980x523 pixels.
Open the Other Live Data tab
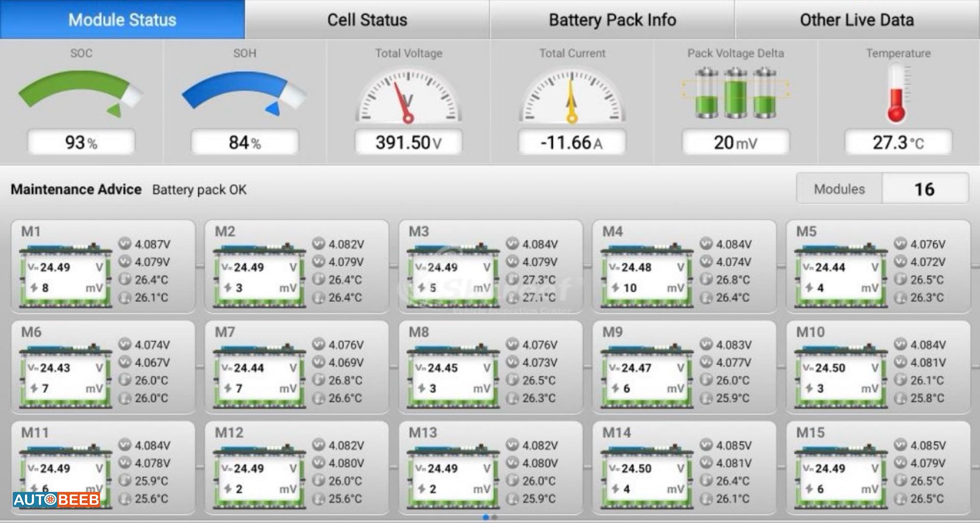click(857, 19)
